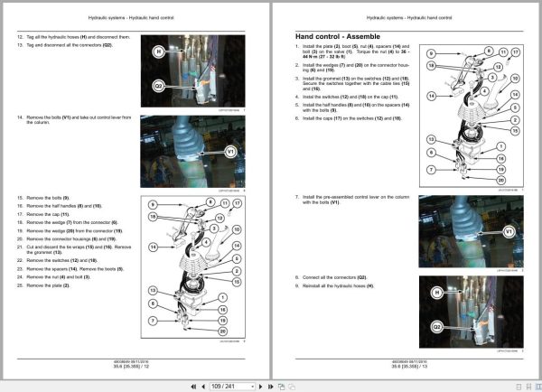Jump to the last page
The image size is (542, 392).
[x=270, y=387]
